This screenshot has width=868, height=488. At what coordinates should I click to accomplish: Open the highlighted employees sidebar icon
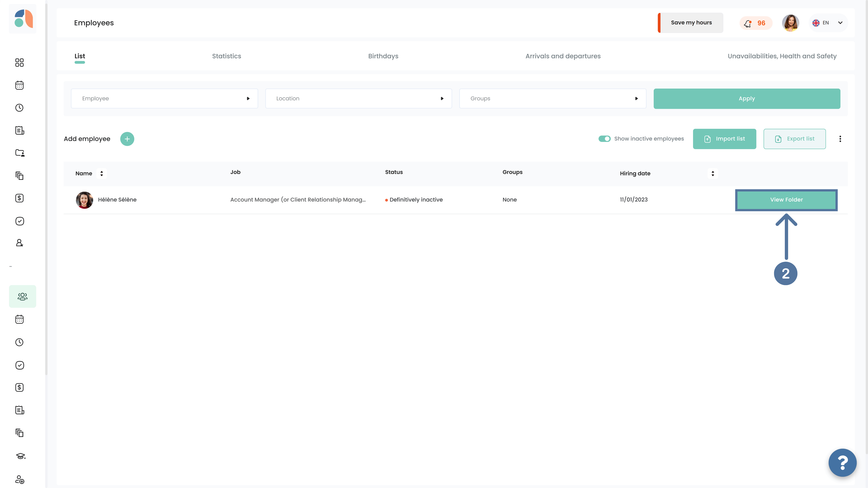click(23, 296)
